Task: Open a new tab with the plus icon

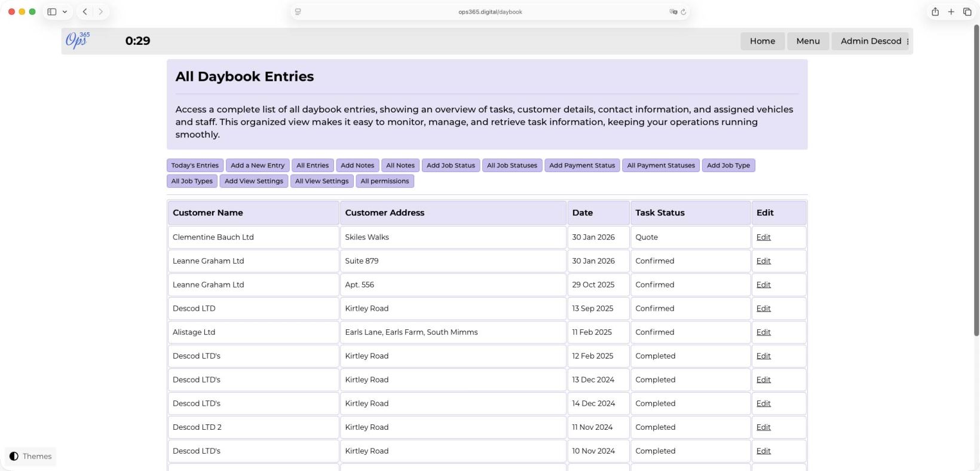Action: tap(951, 12)
